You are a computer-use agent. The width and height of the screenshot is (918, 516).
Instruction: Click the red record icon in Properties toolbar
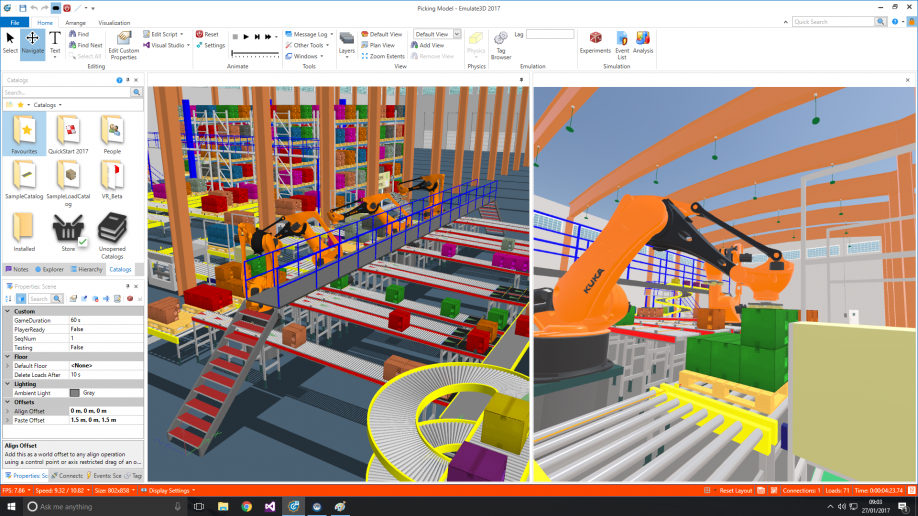[x=129, y=299]
